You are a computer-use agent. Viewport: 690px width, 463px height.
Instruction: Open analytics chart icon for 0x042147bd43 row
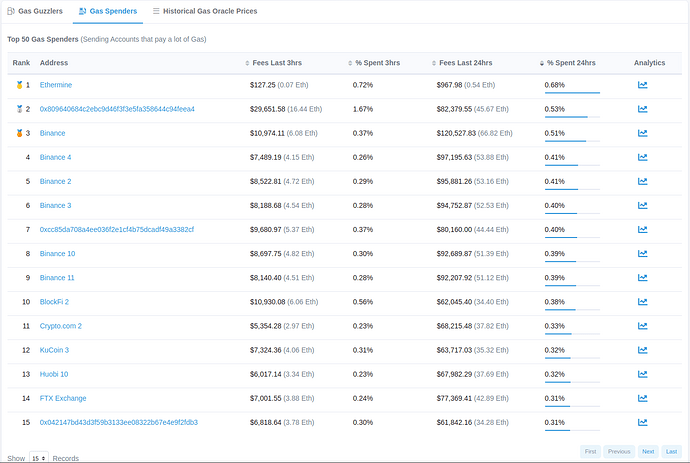[642, 423]
